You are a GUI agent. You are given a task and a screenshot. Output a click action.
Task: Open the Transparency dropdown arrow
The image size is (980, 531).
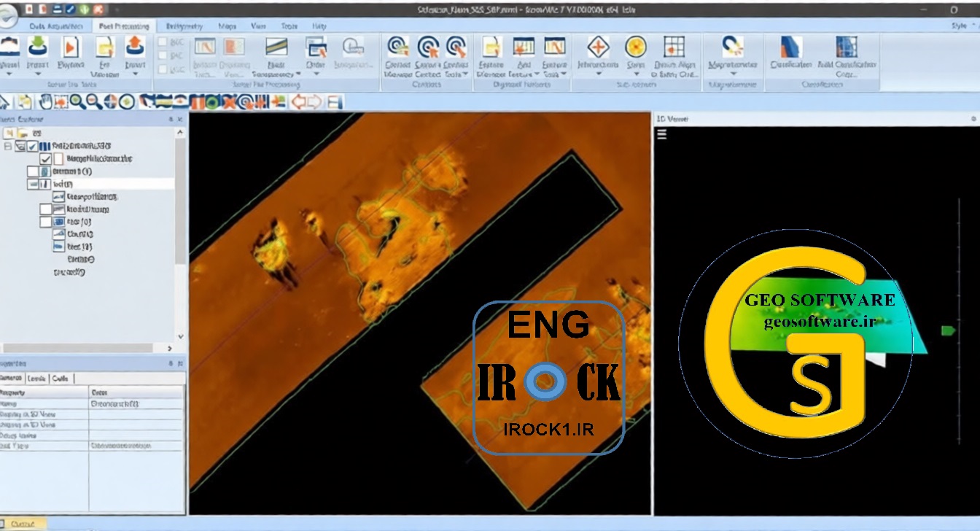point(297,74)
